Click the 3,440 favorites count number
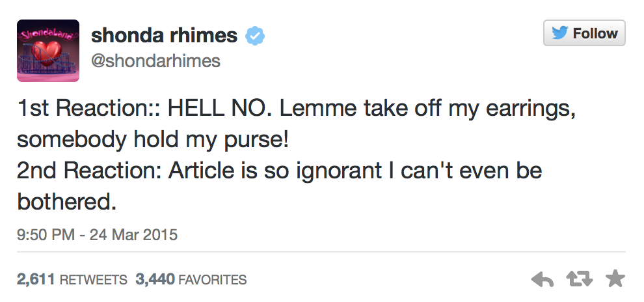This screenshot has height=302, width=644. (155, 281)
